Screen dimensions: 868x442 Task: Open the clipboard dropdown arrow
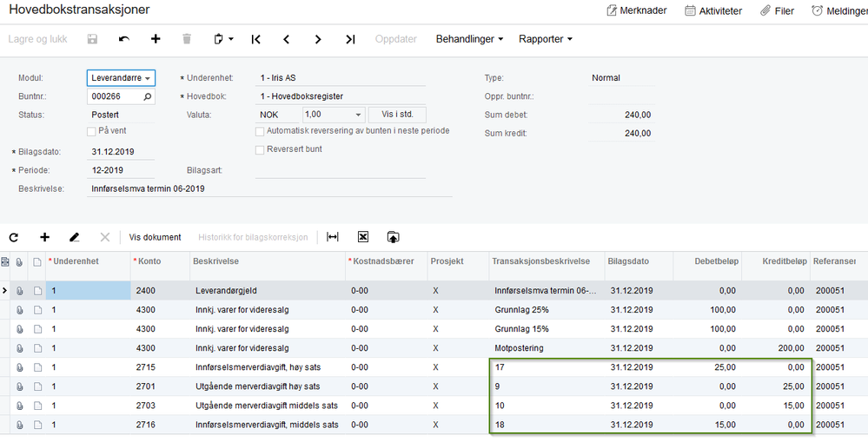point(231,39)
